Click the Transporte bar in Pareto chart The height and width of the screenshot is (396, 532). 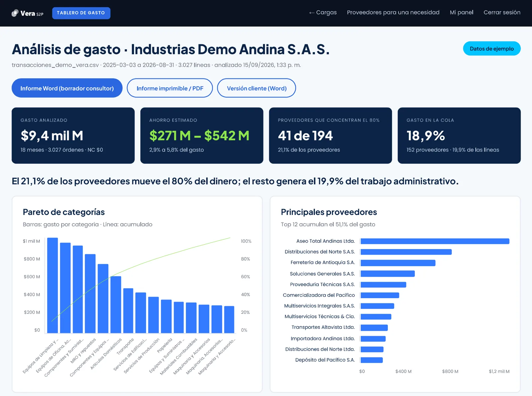coord(128,310)
